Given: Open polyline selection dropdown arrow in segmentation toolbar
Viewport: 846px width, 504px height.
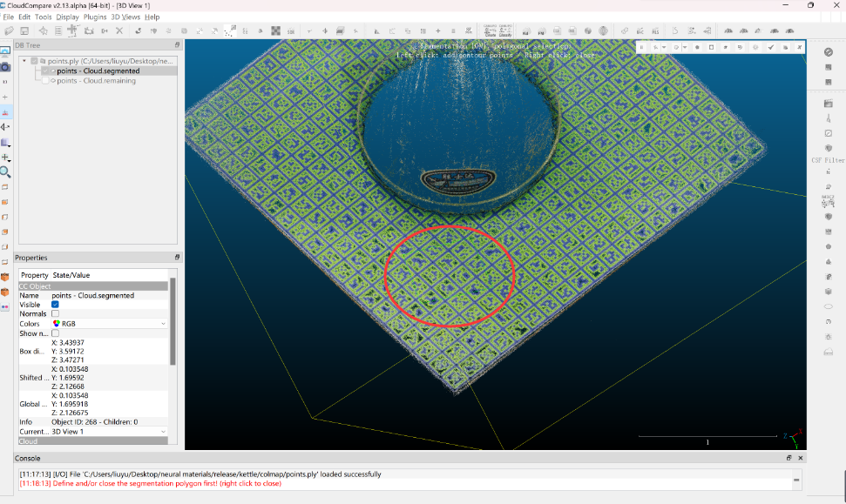Looking at the screenshot, I should click(664, 47).
